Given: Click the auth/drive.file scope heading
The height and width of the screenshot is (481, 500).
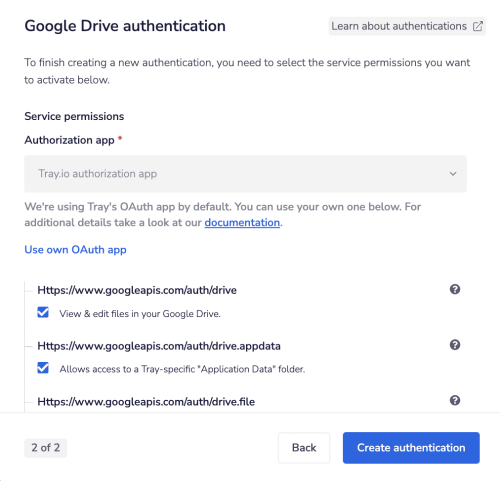Looking at the screenshot, I should pyautogui.click(x=146, y=402).
